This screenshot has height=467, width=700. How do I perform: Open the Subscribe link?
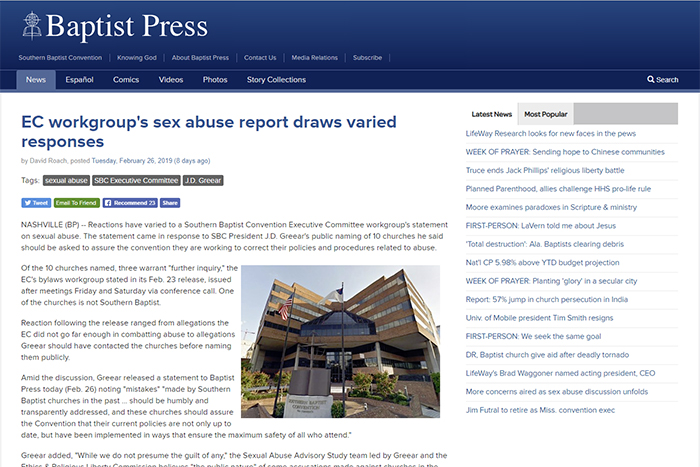click(367, 58)
